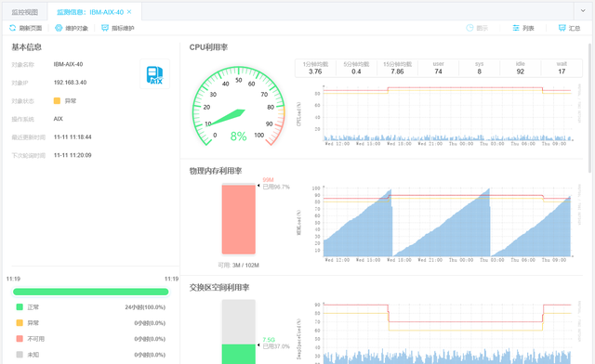Open the tab list dropdown chevron
This screenshot has height=364, width=595.
click(583, 10)
